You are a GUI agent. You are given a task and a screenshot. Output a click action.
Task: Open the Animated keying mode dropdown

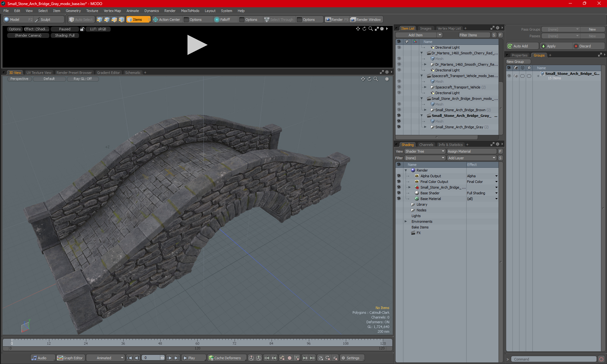106,358
